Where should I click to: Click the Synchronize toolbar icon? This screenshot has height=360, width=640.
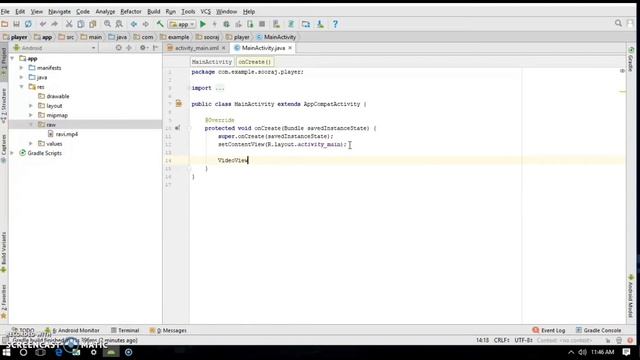coord(28,24)
